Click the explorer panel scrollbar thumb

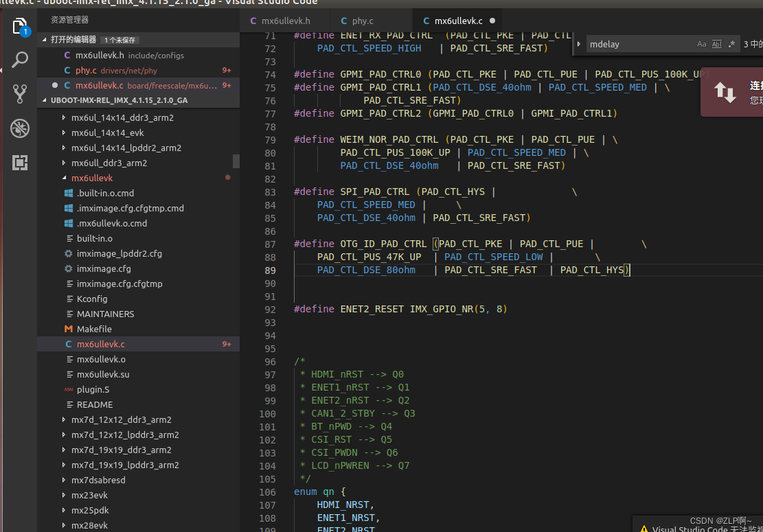tap(236, 161)
